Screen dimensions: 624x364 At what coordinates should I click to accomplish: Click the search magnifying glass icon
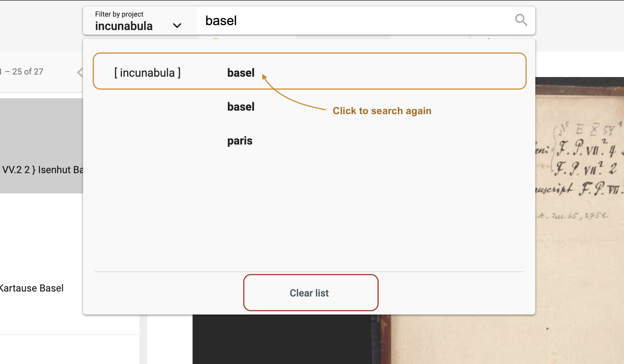click(x=521, y=20)
